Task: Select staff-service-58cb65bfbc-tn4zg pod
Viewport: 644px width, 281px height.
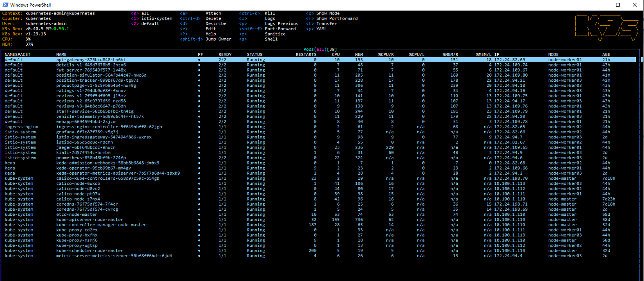Action: click(95, 111)
